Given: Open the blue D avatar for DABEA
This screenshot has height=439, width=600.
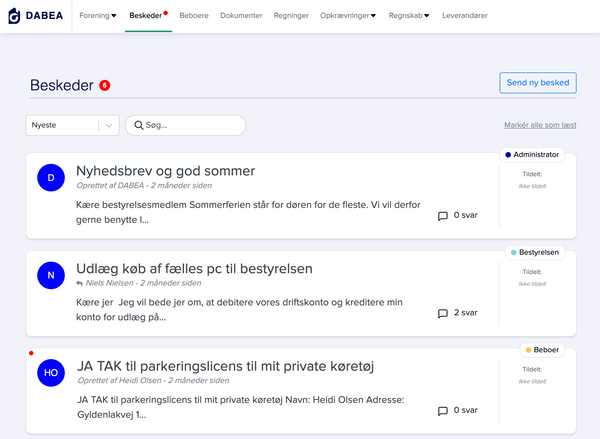Looking at the screenshot, I should (51, 178).
